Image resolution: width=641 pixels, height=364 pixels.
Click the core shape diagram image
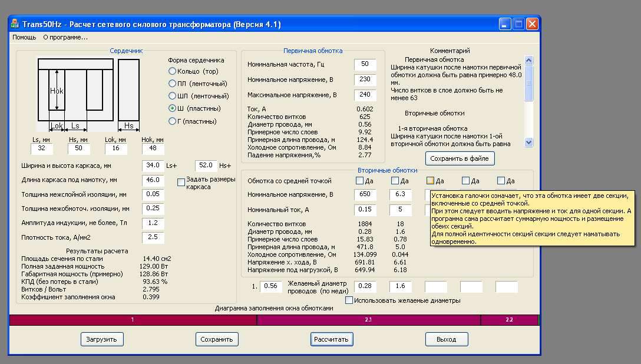pos(88,94)
